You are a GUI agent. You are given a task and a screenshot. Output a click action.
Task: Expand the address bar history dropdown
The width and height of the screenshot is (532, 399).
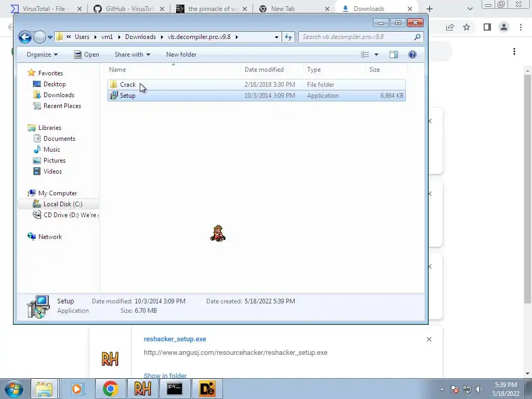276,37
